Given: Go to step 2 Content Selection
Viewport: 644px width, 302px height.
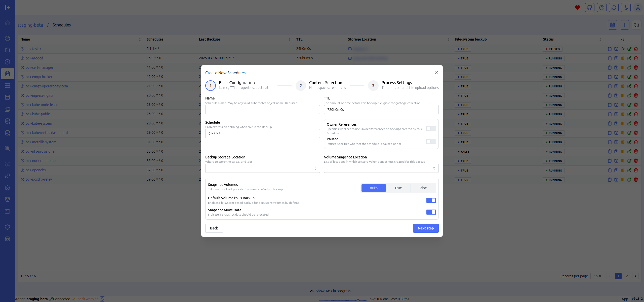Looking at the screenshot, I should [321, 86].
